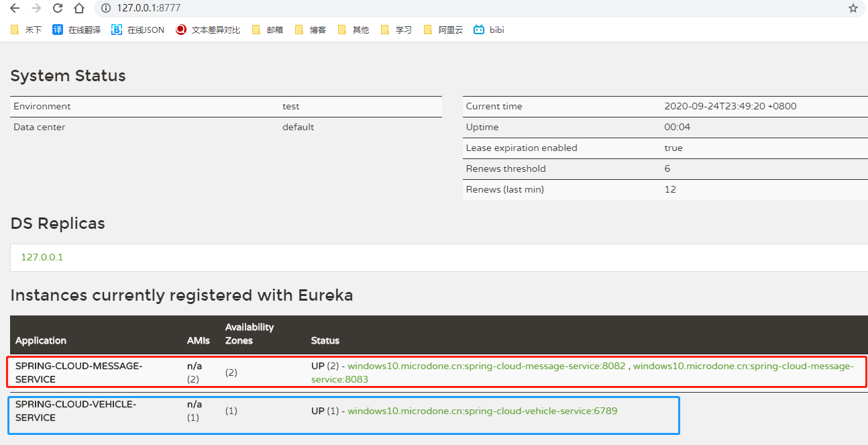Open the 文本差异对比 bookmark
868x445 pixels.
208,30
